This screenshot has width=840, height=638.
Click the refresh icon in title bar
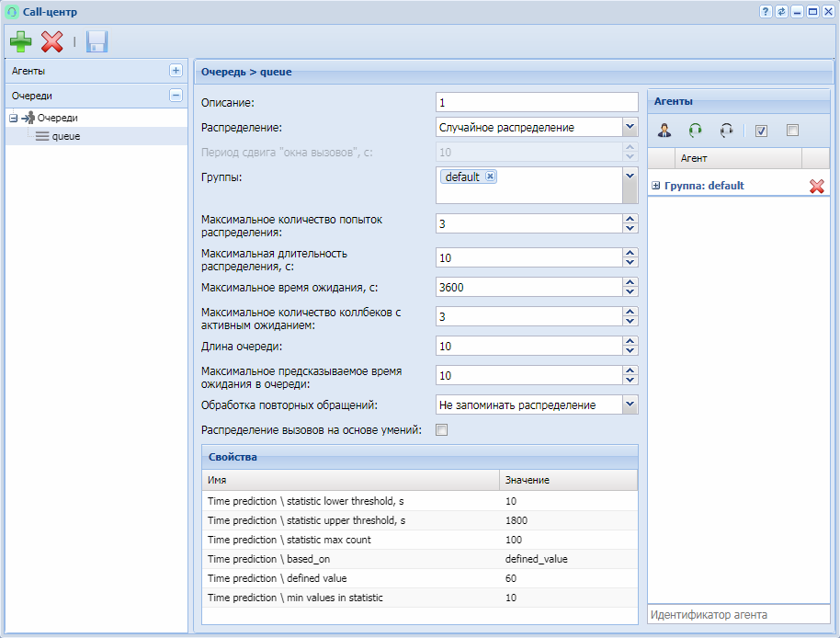781,12
